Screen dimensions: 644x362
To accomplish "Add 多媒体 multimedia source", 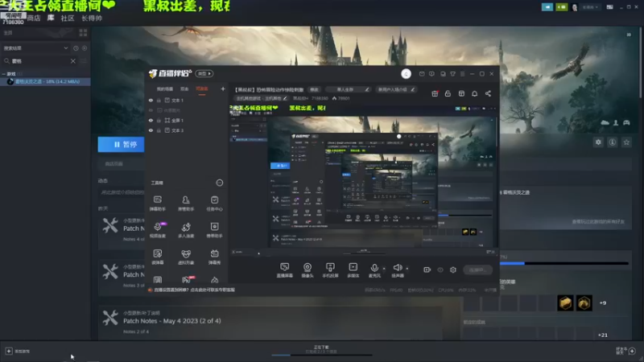I will pos(353,270).
